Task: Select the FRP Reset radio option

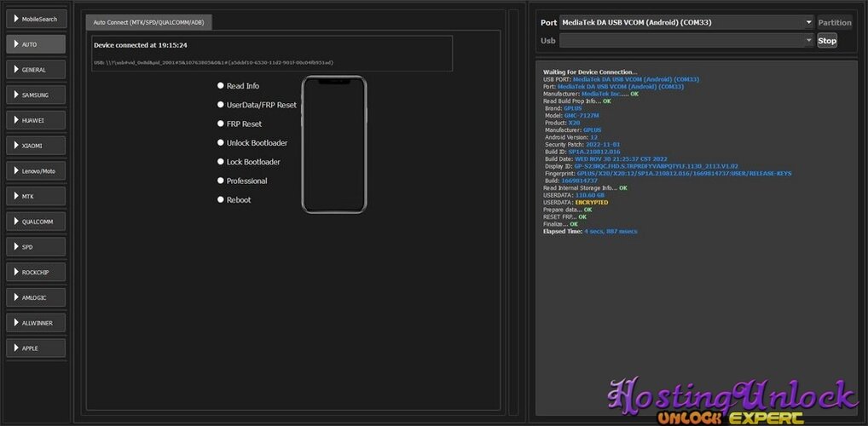Action: tap(240, 124)
